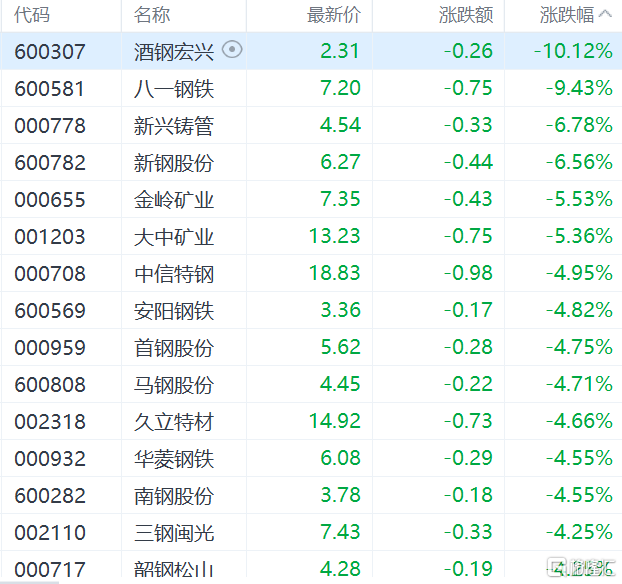
Task: Click latest price 3.78 of 南钢股份
Action: tap(340, 495)
